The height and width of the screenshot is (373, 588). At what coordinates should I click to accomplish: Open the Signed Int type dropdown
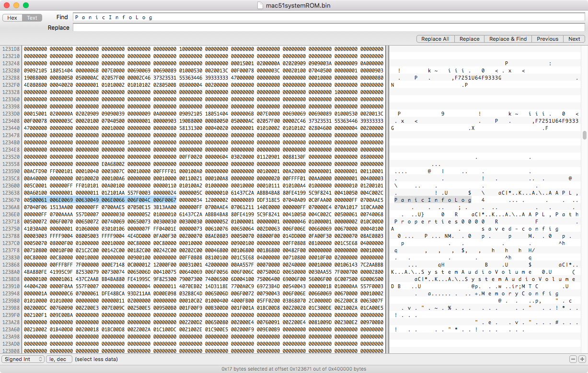click(x=23, y=359)
